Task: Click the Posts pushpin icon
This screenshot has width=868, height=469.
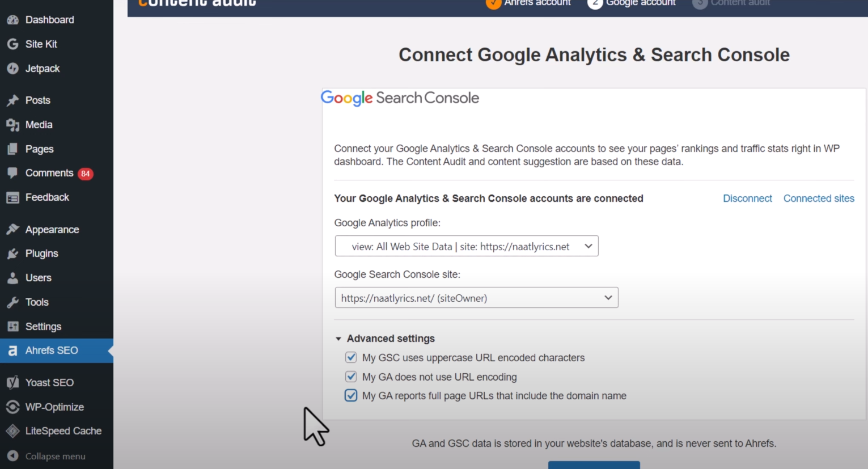Action: coord(12,100)
